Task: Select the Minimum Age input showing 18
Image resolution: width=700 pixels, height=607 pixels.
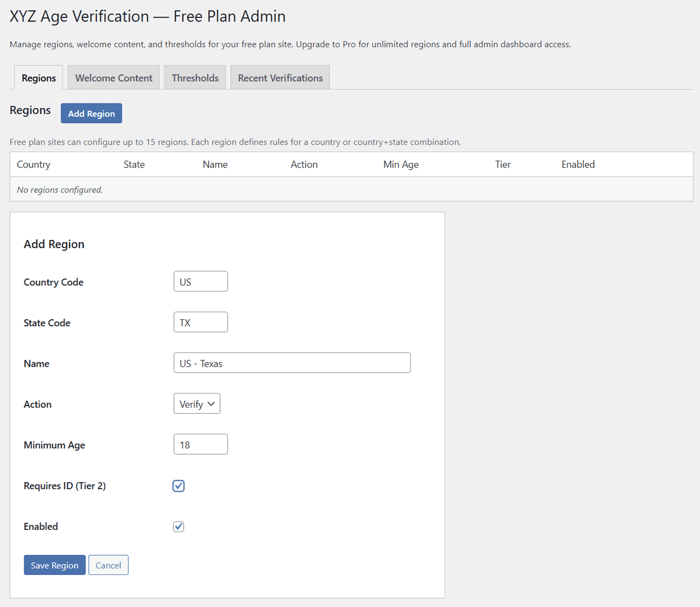Action: (200, 445)
